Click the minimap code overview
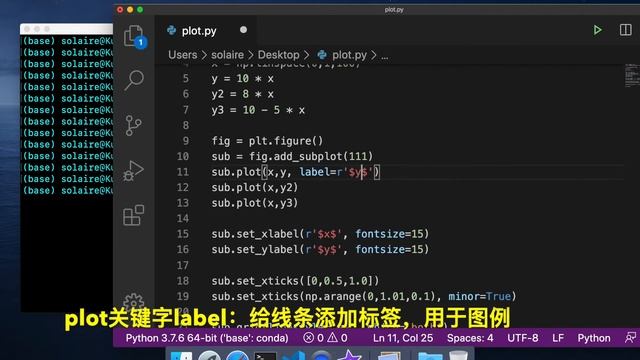This screenshot has width=640, height=360. (631, 76)
